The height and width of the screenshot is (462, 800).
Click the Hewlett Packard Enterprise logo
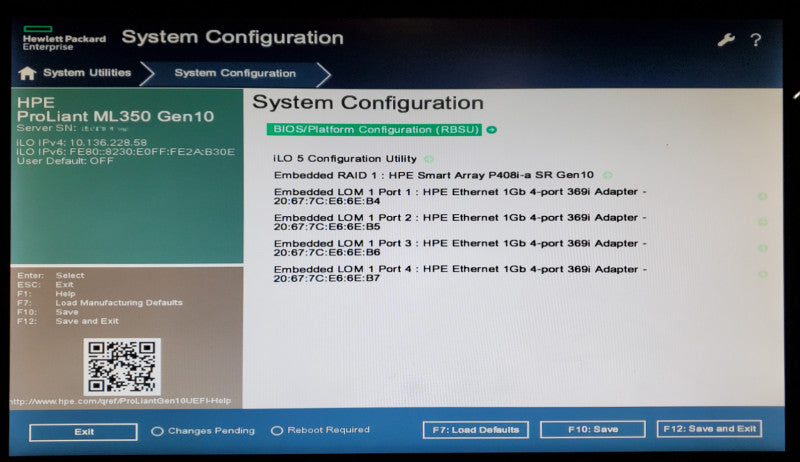(64, 38)
